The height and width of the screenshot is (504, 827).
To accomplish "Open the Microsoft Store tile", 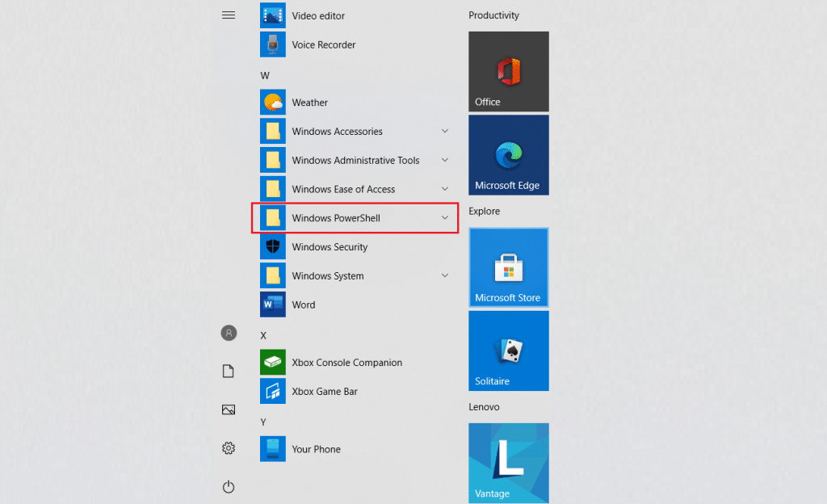I will (x=509, y=267).
